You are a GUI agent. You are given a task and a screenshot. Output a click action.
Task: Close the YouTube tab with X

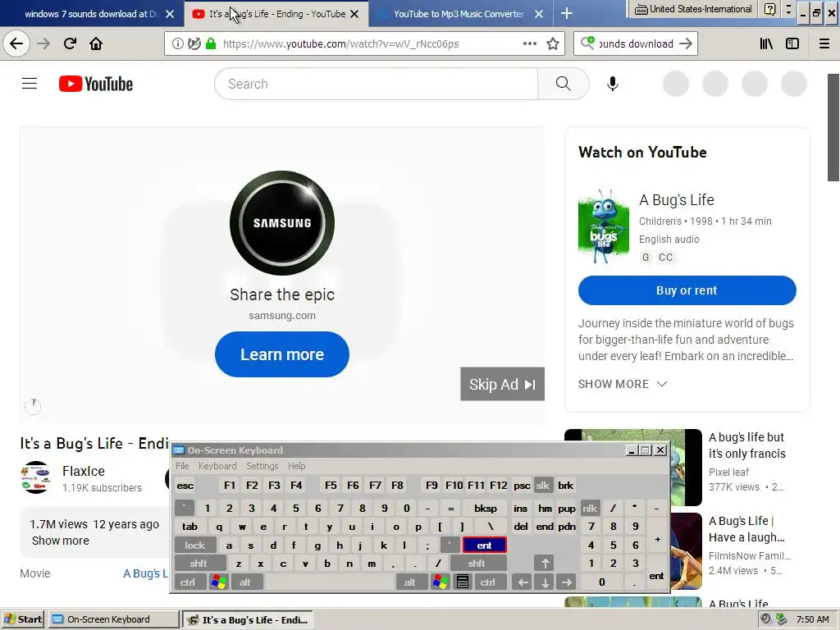pyautogui.click(x=354, y=14)
